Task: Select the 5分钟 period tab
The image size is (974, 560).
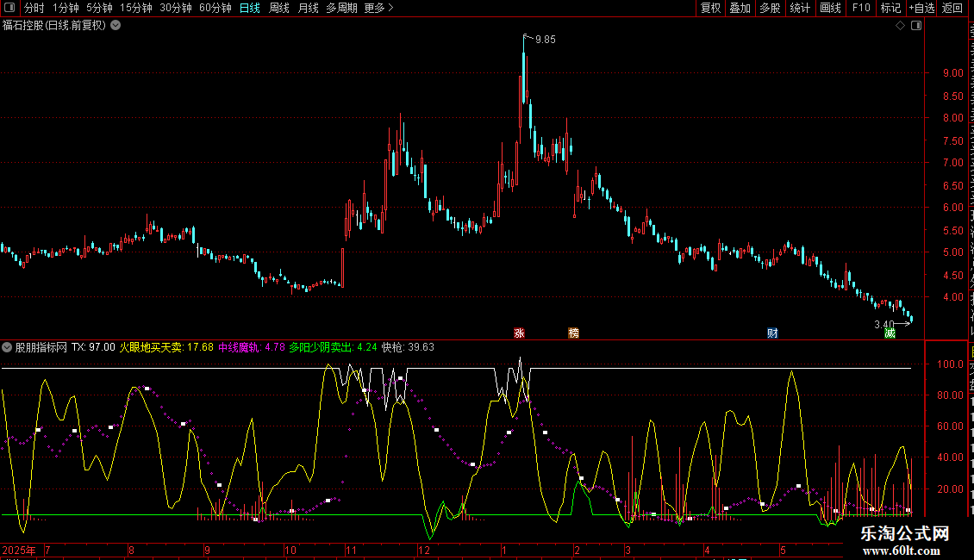Action: [99, 8]
